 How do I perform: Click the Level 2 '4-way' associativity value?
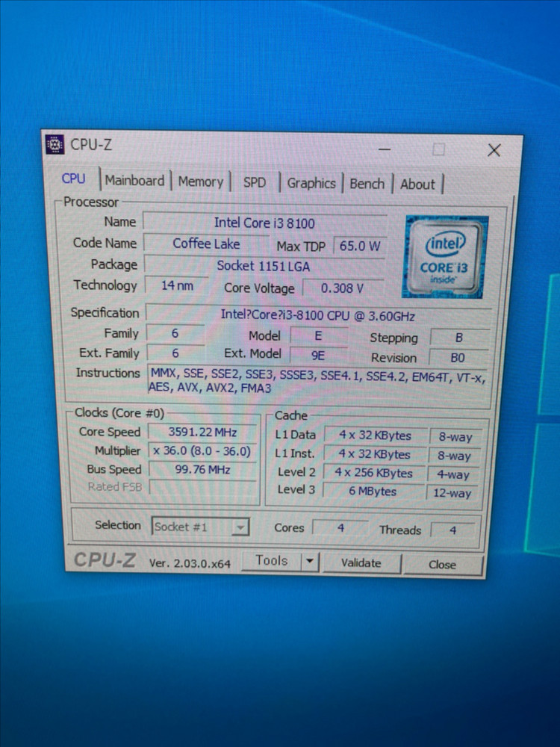453,475
